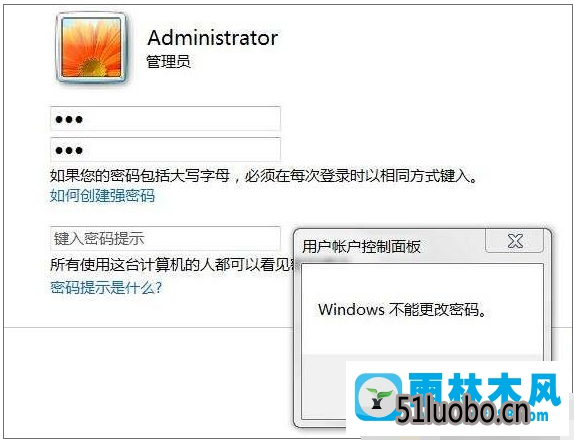Click the white body area of the error dialog
Viewport: 574px width, 441px height.
pyautogui.click(x=422, y=309)
